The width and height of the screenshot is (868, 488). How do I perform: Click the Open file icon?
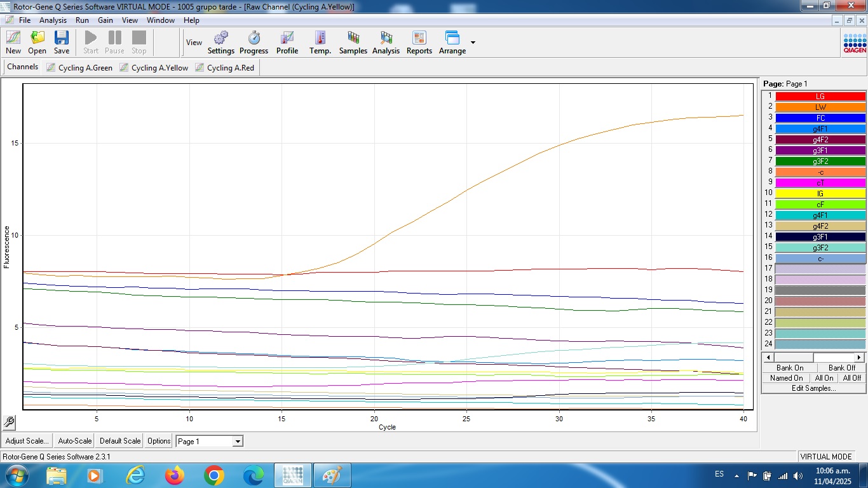click(x=37, y=43)
